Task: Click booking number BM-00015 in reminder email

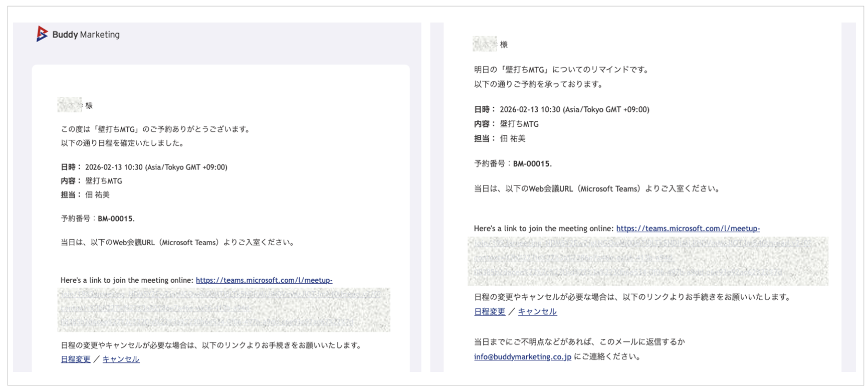Action: 532,164
